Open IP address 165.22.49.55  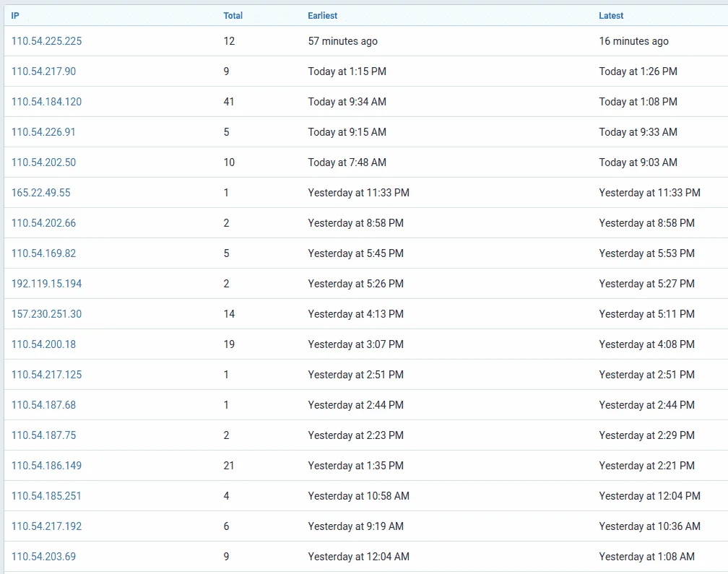tap(41, 193)
